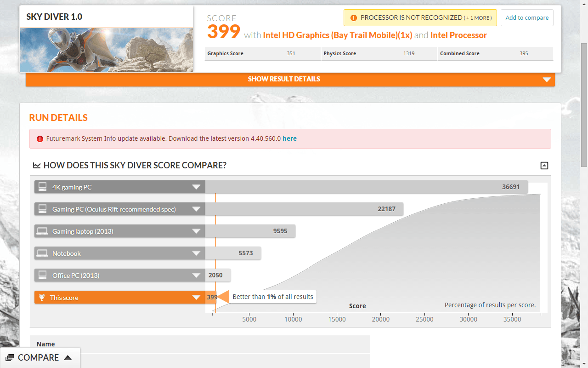The height and width of the screenshot is (368, 588).
Task: Click the 2050 Office PC score value
Action: (215, 276)
